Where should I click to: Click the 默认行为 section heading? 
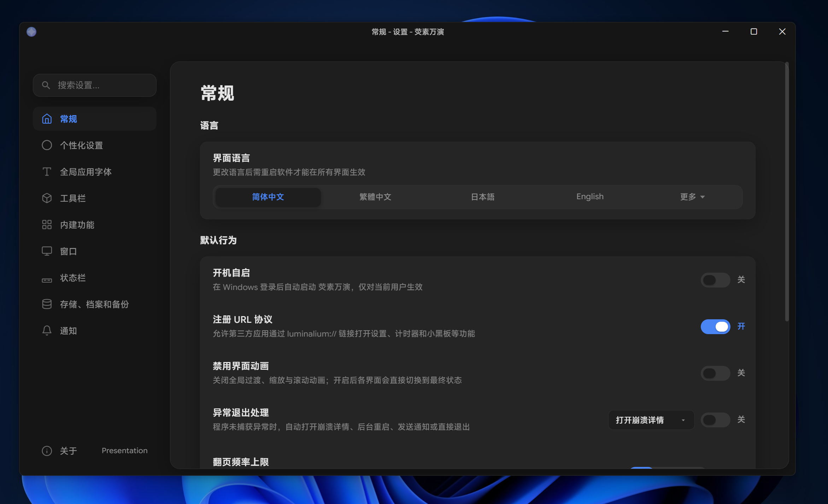[x=218, y=240]
